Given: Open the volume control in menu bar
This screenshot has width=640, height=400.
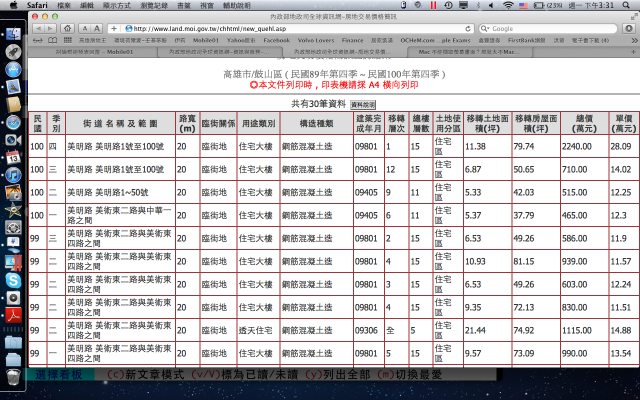Looking at the screenshot, I should 491,5.
